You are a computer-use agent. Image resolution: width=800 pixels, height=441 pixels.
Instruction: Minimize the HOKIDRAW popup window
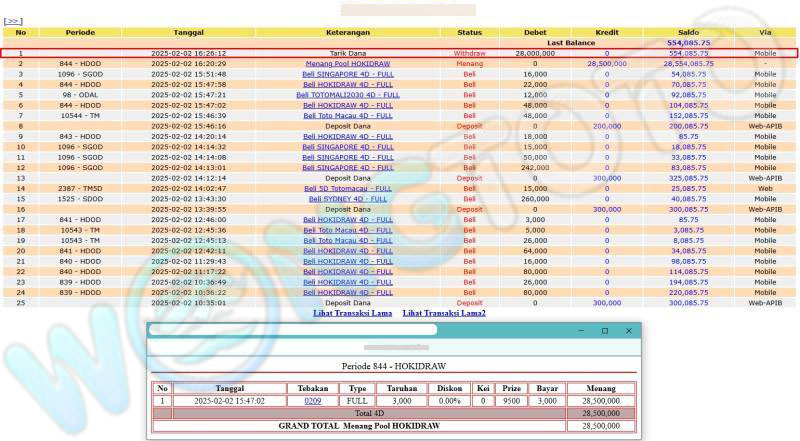(x=579, y=330)
